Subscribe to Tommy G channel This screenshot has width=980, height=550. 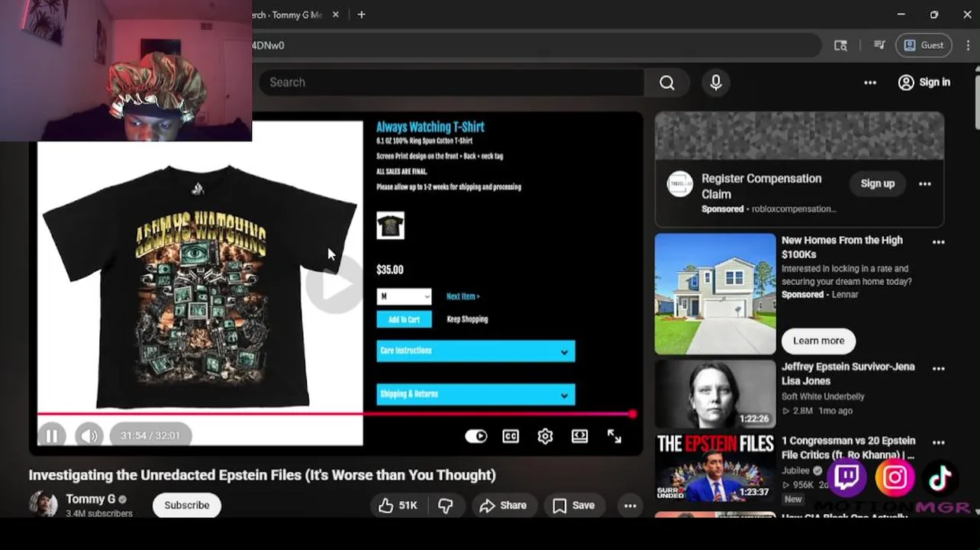tap(187, 506)
